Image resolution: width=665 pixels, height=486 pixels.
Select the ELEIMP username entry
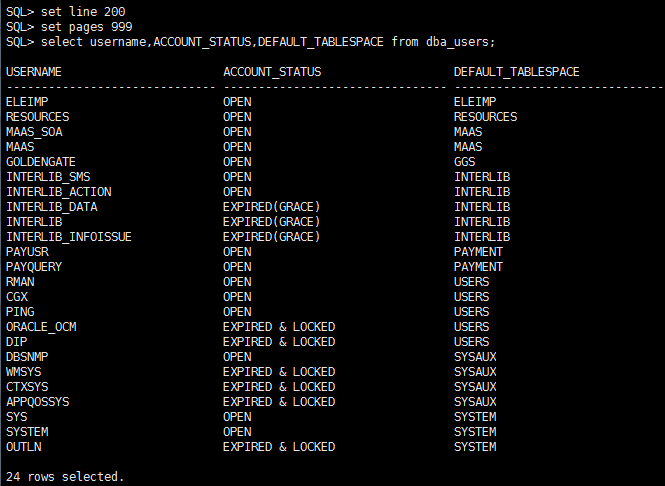coord(27,102)
